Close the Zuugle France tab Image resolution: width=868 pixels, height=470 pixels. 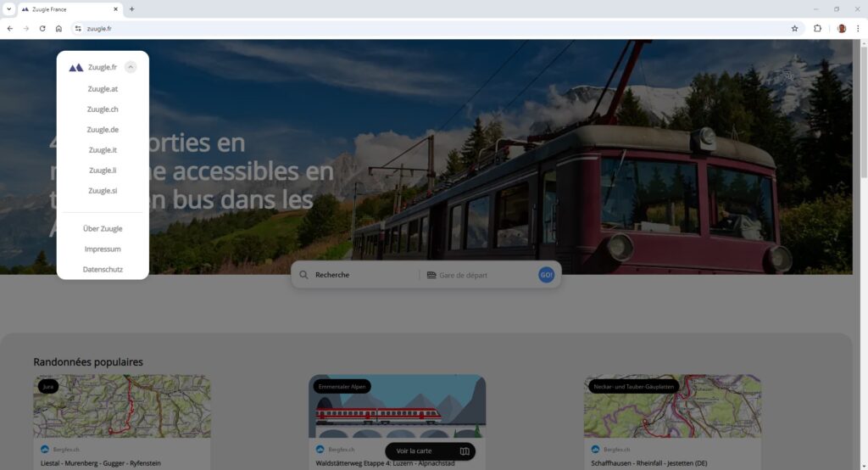pyautogui.click(x=115, y=8)
